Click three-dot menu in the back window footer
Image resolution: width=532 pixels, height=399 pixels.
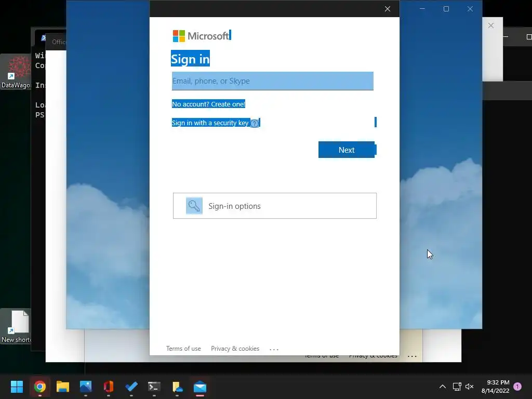(412, 356)
